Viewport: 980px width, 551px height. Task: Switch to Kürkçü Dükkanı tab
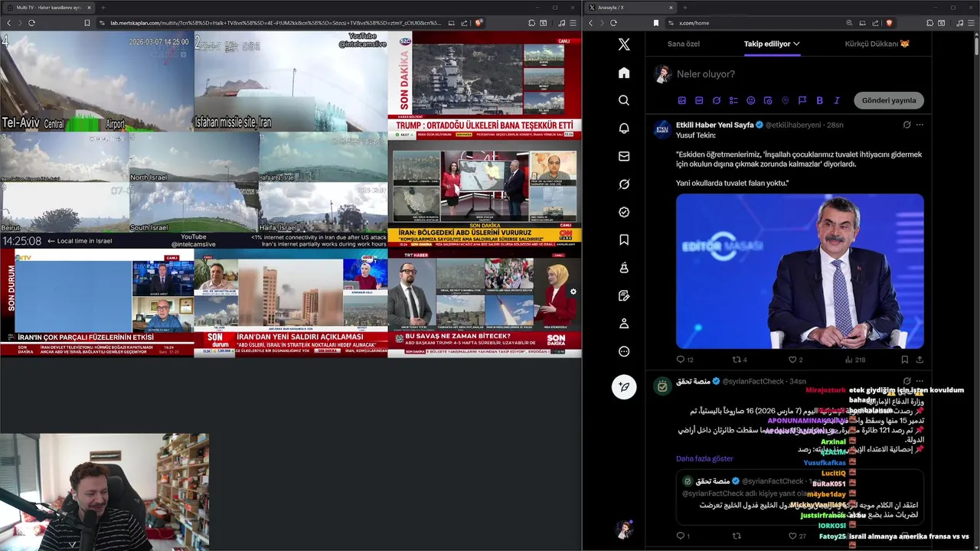click(x=877, y=44)
